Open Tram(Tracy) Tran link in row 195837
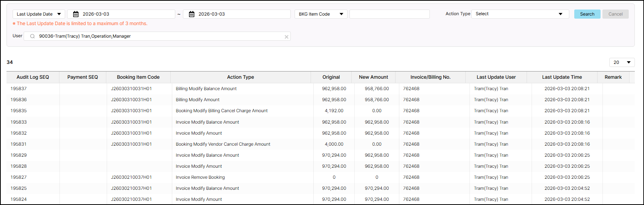644x205 pixels. coord(491,89)
